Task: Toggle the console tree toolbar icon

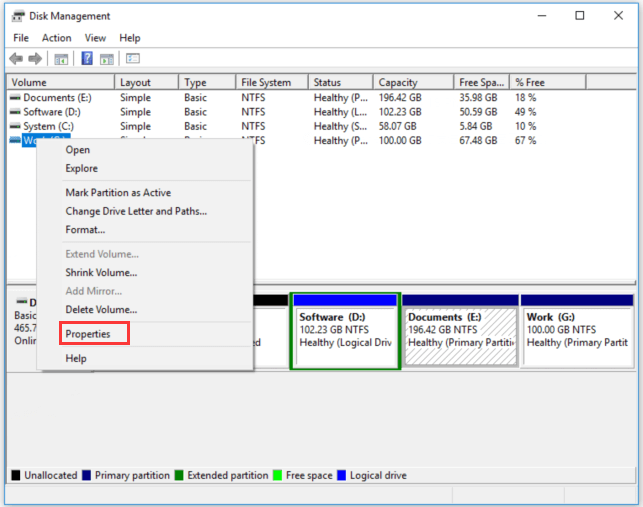Action: click(x=61, y=59)
